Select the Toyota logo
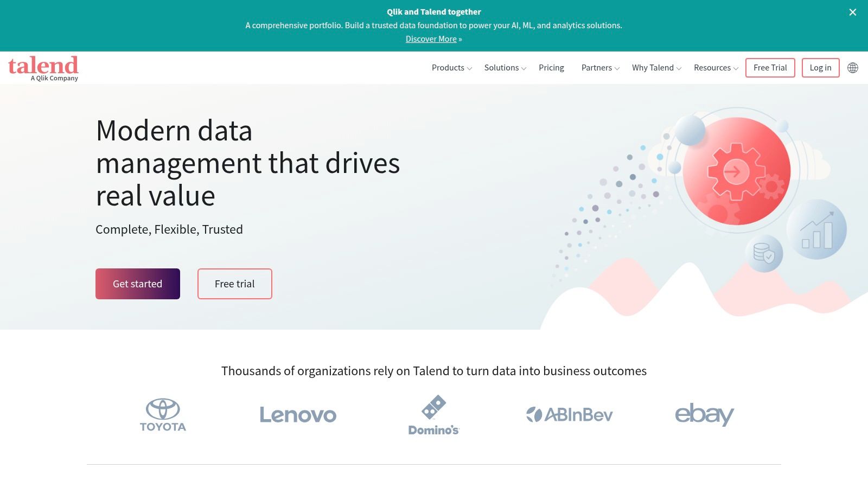This screenshot has width=868, height=488. coord(162,415)
